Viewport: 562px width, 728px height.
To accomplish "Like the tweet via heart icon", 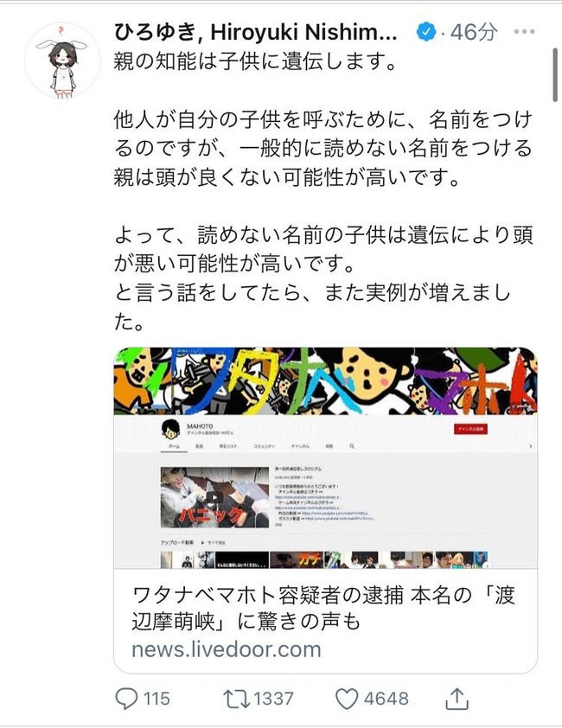I will pos(347,699).
